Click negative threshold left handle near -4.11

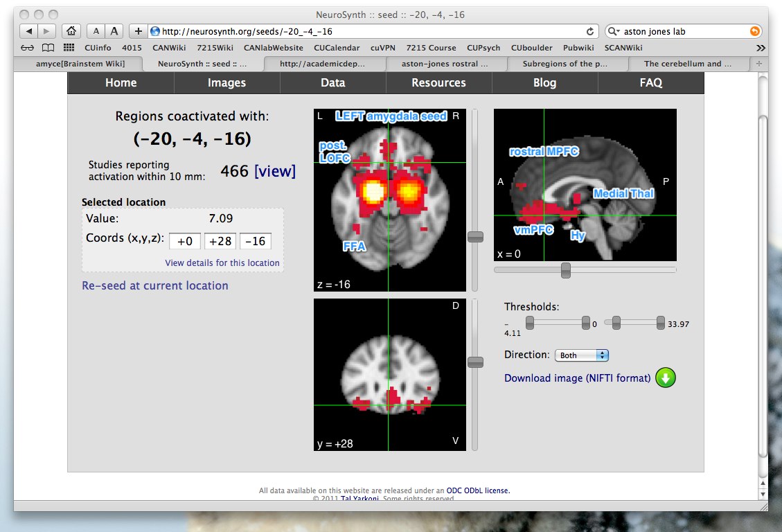pyautogui.click(x=530, y=323)
